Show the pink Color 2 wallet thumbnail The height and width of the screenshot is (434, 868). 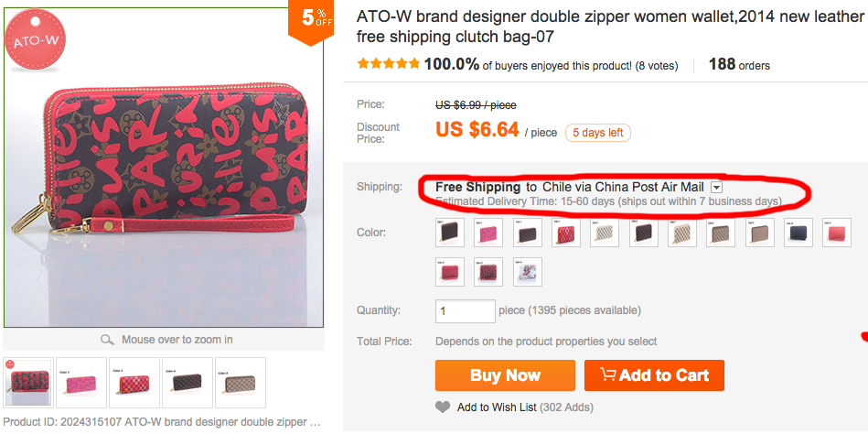[x=81, y=382]
